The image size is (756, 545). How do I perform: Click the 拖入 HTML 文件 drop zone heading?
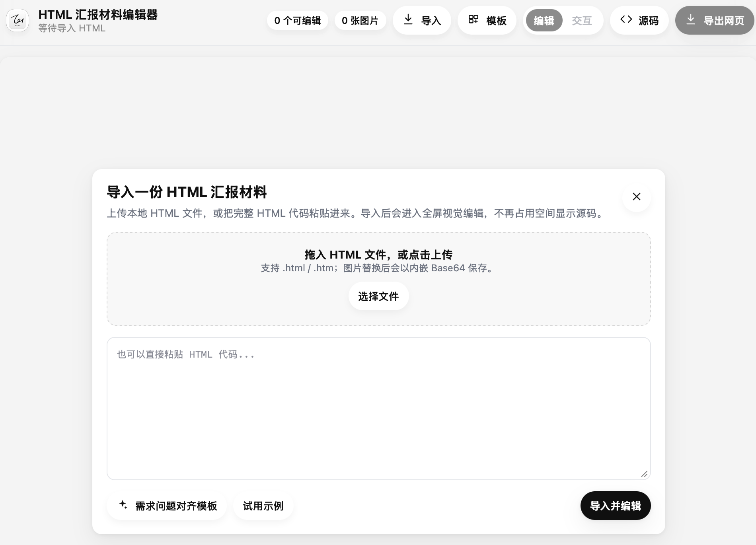378,255
